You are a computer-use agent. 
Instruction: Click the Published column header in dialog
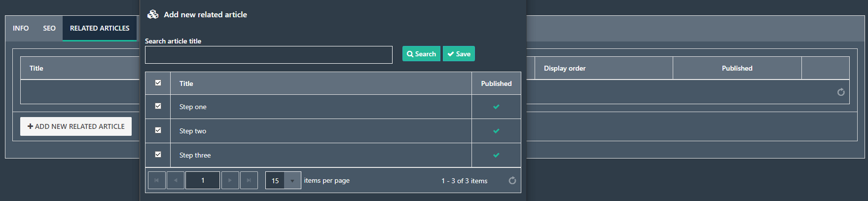(x=496, y=83)
